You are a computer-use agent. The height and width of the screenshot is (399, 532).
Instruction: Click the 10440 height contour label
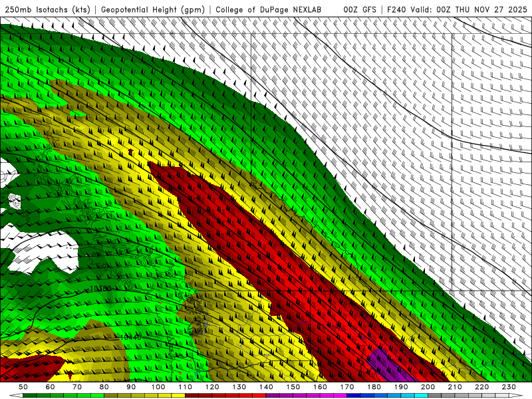[x=130, y=337]
